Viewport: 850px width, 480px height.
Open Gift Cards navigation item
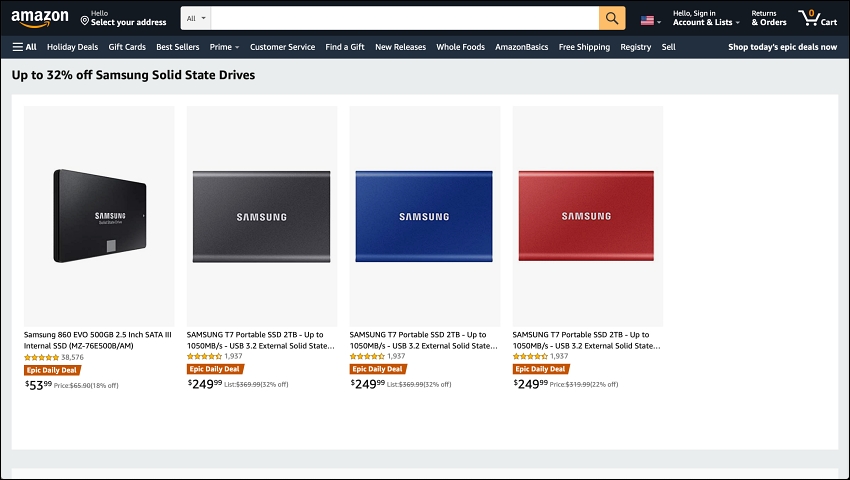coord(127,47)
